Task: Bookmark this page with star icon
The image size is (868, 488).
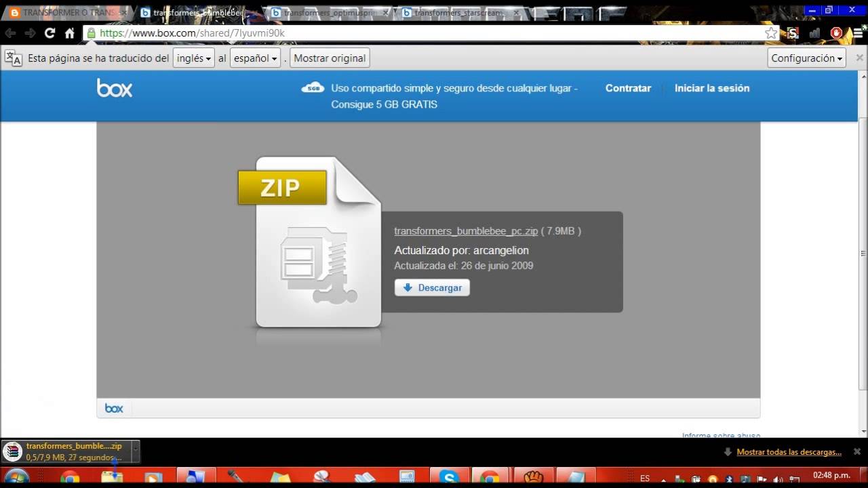Action: (x=771, y=33)
